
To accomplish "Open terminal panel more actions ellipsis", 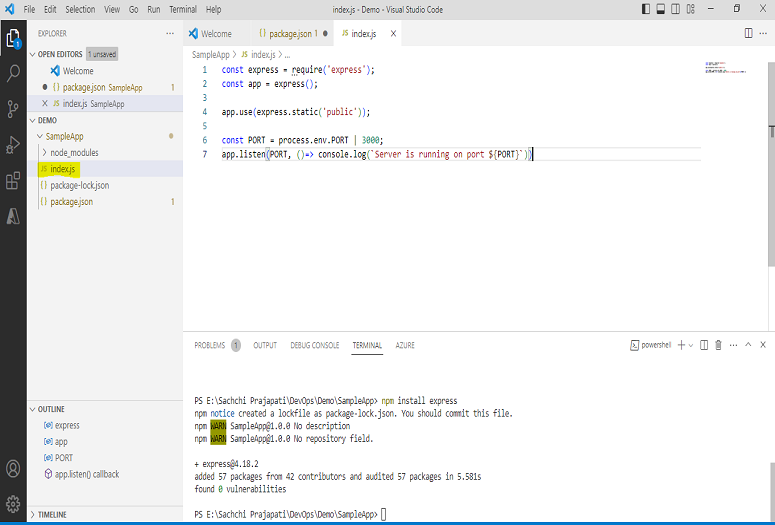I will [733, 345].
